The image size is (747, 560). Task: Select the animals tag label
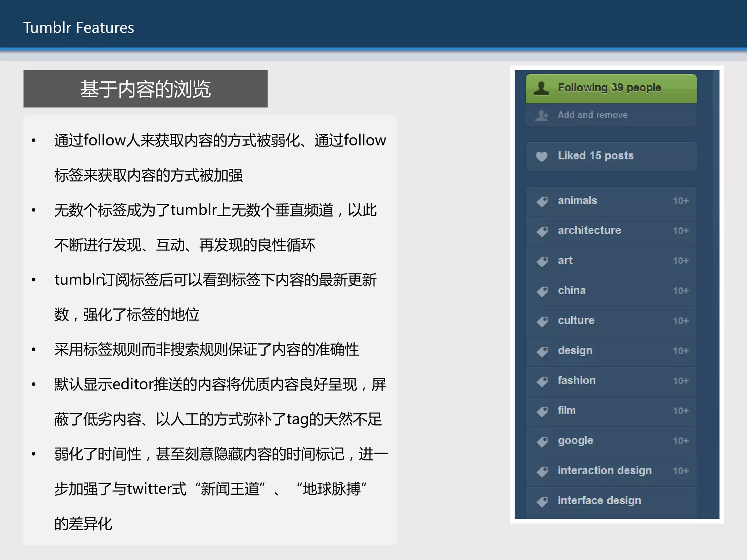click(577, 201)
